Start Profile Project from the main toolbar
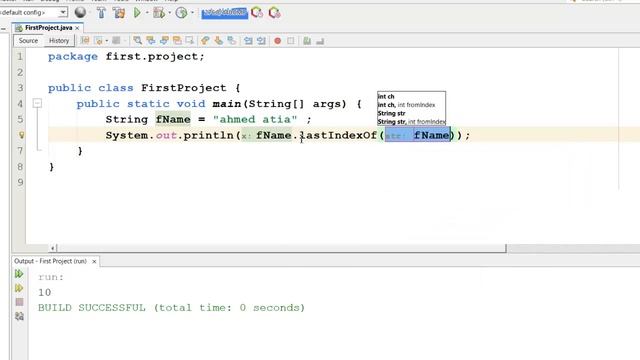This screenshot has width=640, height=360. point(181,13)
